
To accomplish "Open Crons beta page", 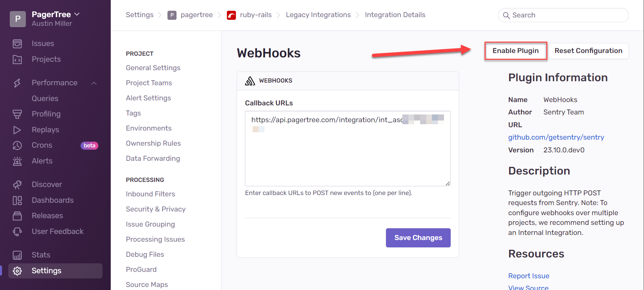I will 42,145.
